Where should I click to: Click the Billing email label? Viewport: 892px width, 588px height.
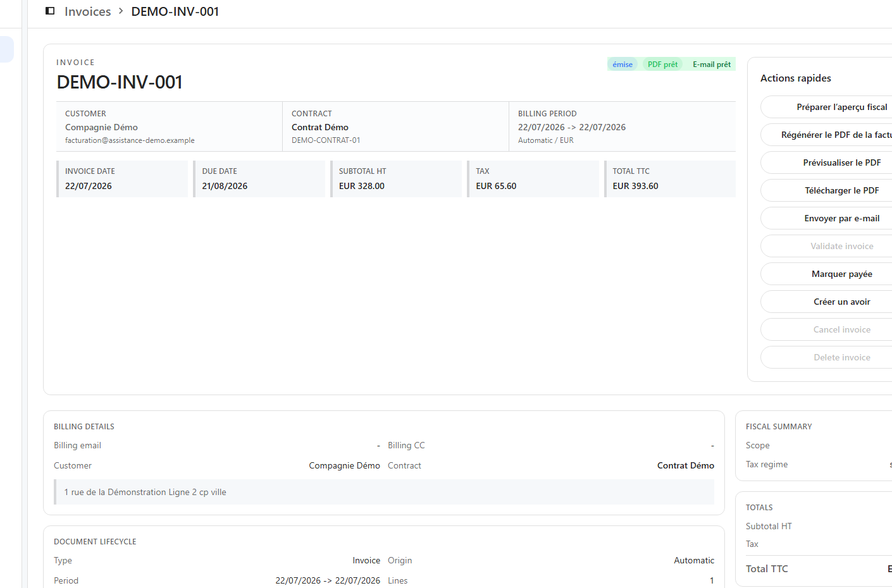coord(77,445)
